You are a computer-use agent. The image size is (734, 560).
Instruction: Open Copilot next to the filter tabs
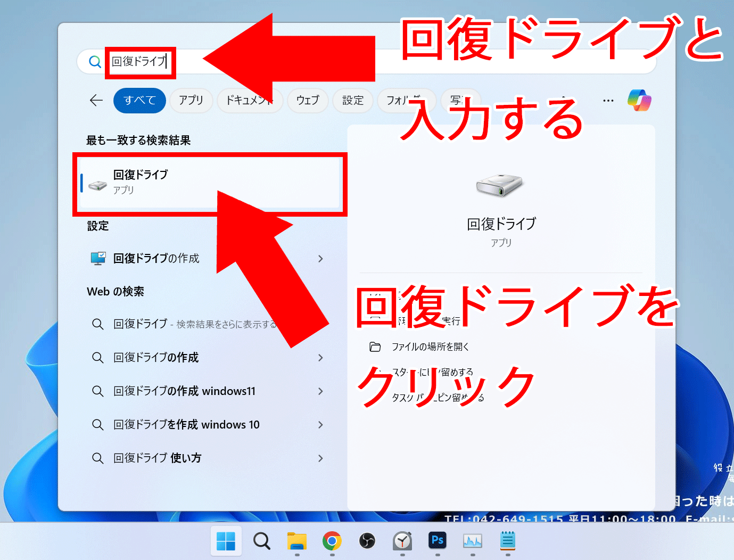(x=639, y=100)
